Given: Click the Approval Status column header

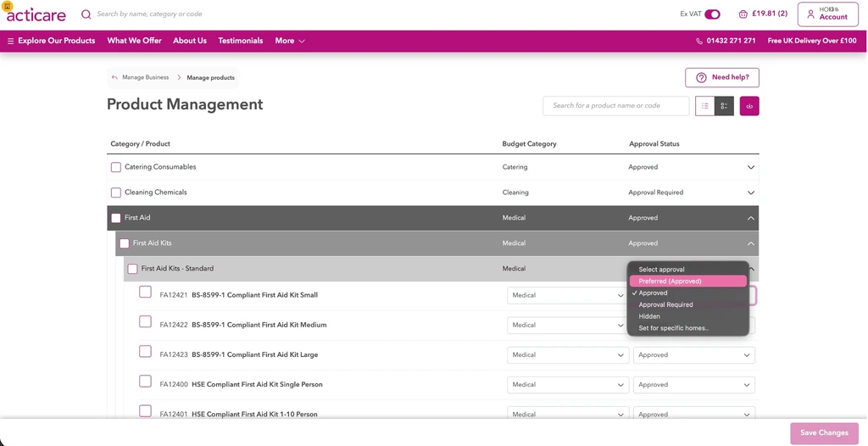Looking at the screenshot, I should (x=654, y=144).
